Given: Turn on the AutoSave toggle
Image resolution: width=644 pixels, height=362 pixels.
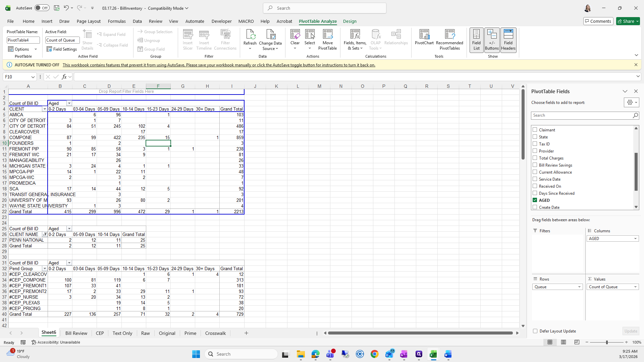Looking at the screenshot, I should click(42, 8).
